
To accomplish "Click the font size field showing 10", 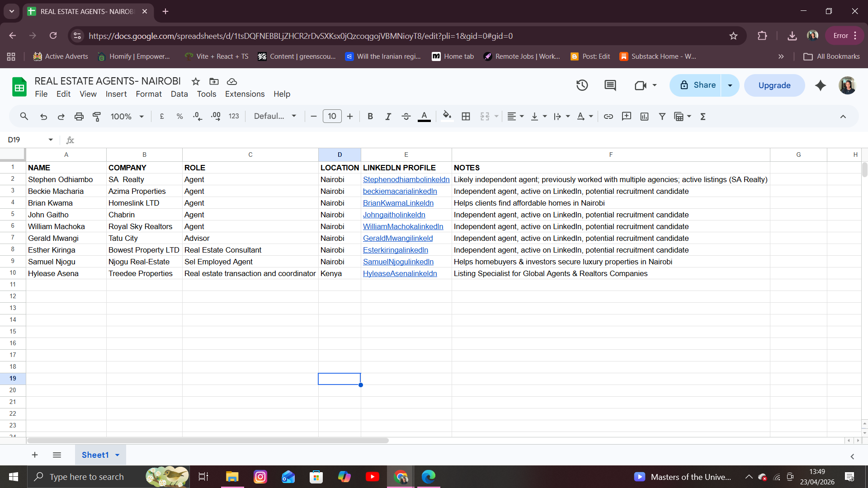I will tap(332, 117).
